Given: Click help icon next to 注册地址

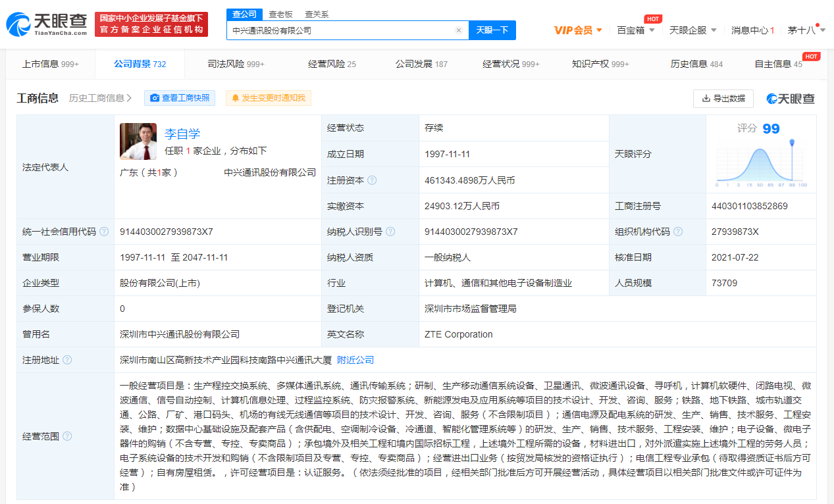Looking at the screenshot, I should pyautogui.click(x=67, y=360).
